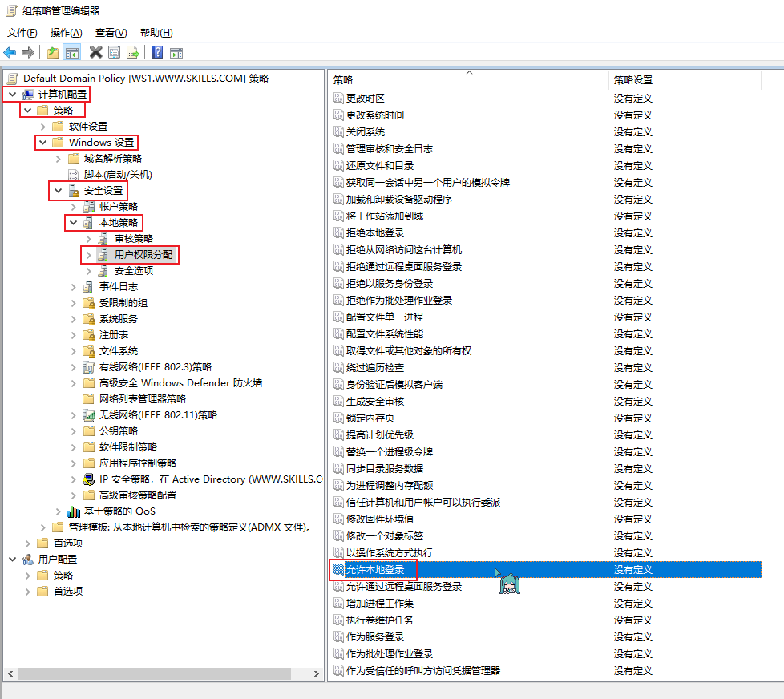Click the 系统服务 folder icon
This screenshot has width=784, height=699.
pyautogui.click(x=88, y=319)
